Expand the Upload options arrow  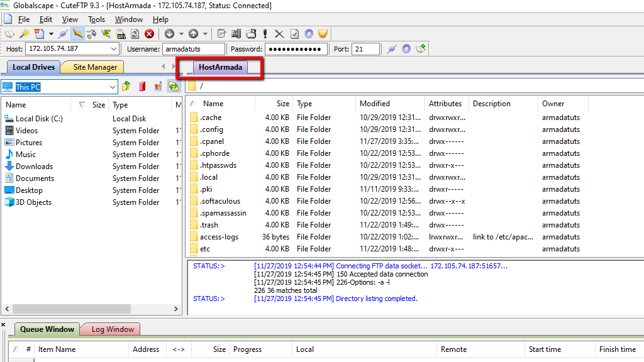pos(205,34)
